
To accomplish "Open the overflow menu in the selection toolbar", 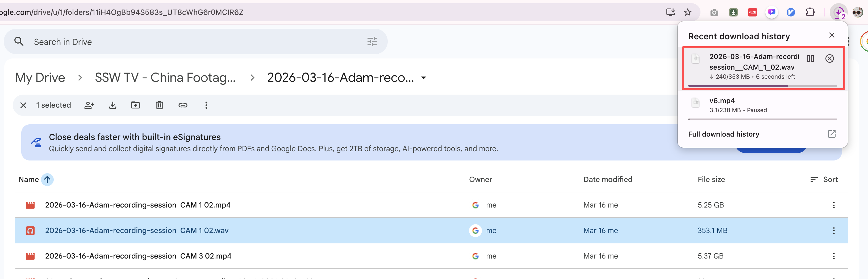I will pyautogui.click(x=206, y=105).
